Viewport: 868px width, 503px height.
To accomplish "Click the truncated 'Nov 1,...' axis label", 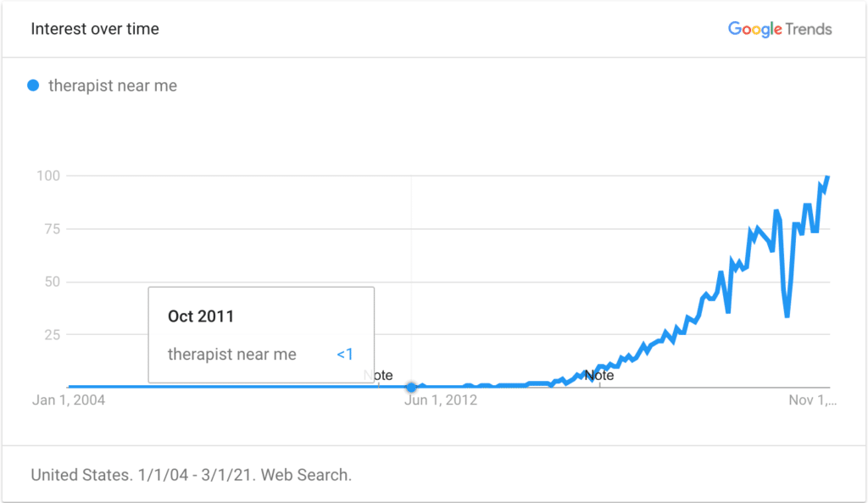I will coord(812,400).
